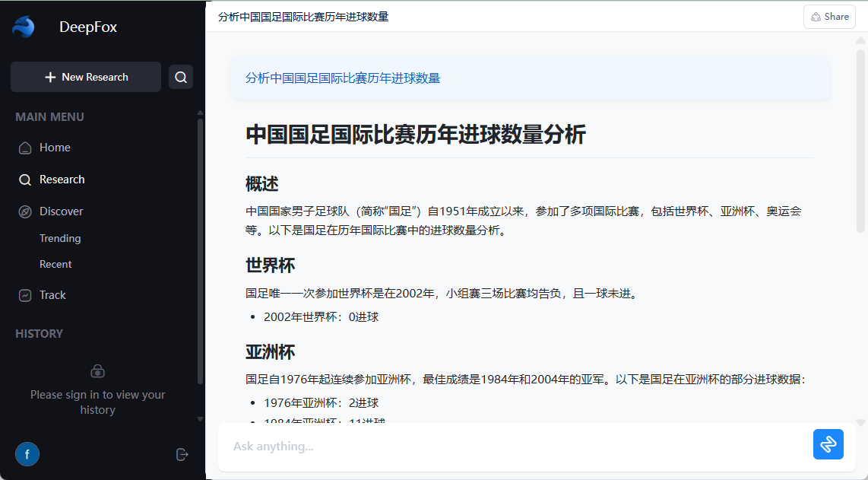Click the search icon next to New Research

tap(180, 77)
